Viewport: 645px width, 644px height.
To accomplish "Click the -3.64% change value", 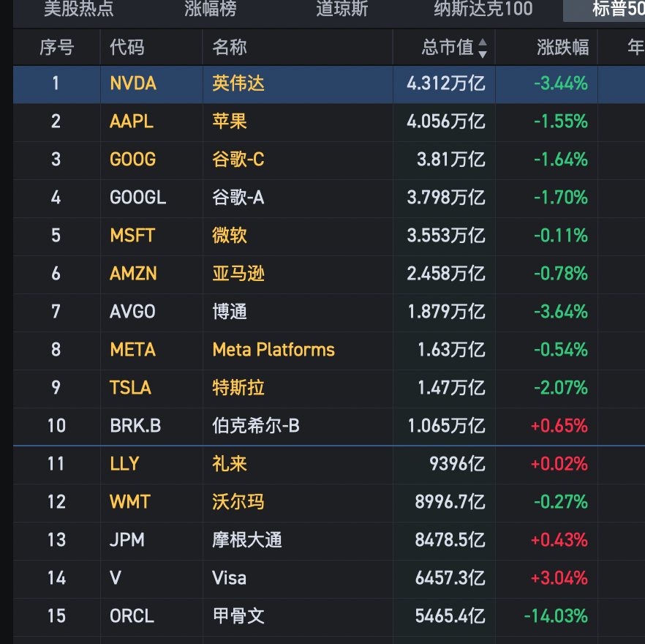I will click(x=561, y=312).
